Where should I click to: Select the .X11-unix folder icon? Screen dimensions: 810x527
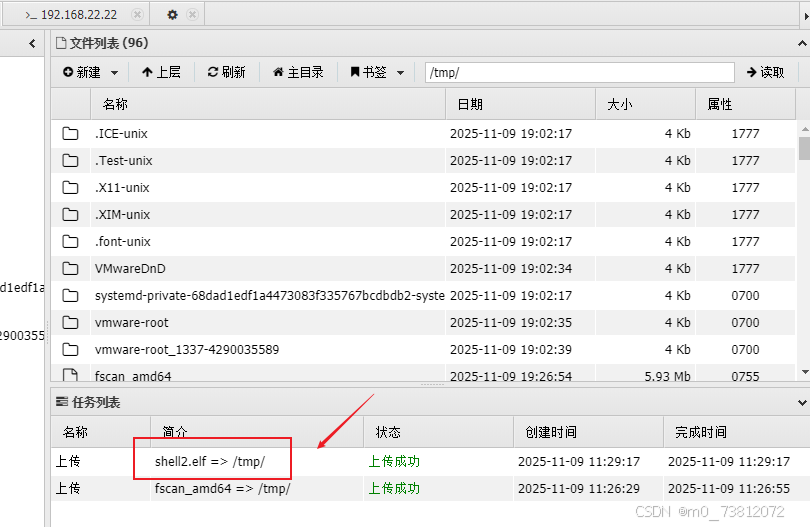pos(70,188)
